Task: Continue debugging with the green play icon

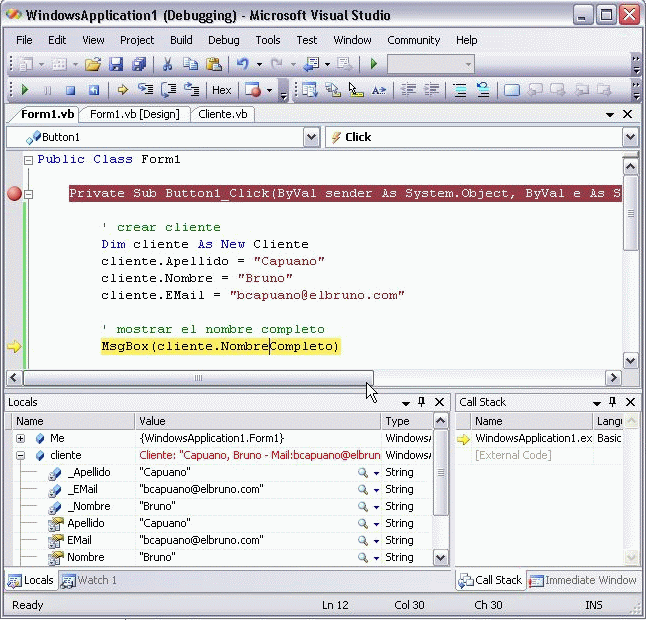Action: [x=25, y=90]
